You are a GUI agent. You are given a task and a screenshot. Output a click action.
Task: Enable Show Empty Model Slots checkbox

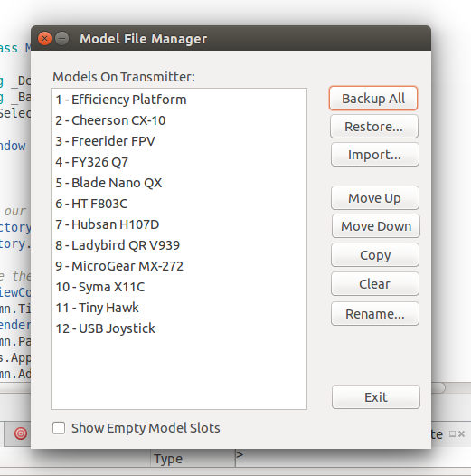[x=59, y=428]
